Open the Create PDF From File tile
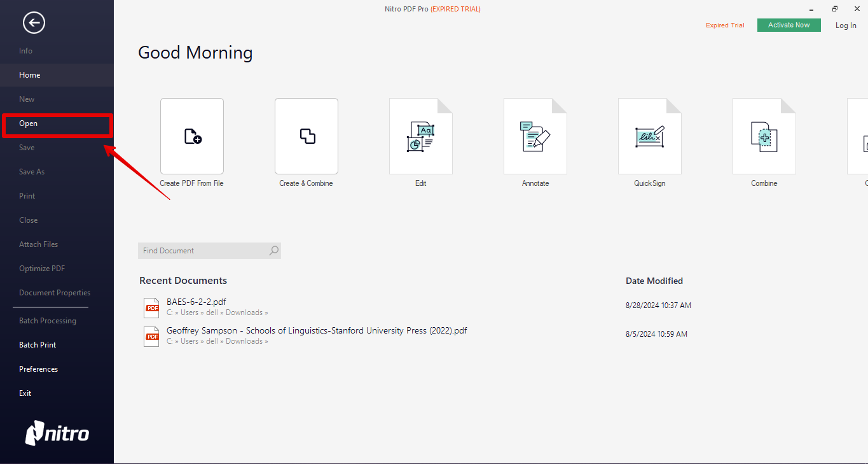The height and width of the screenshot is (464, 868). pyautogui.click(x=192, y=136)
